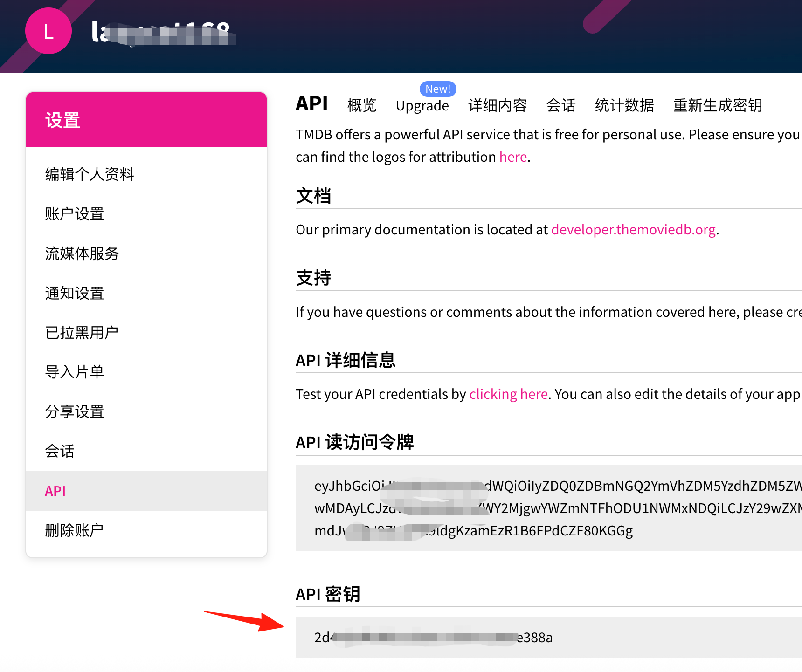This screenshot has width=802, height=672.
Task: Open the 重新生成密钥 tab
Action: (x=718, y=105)
